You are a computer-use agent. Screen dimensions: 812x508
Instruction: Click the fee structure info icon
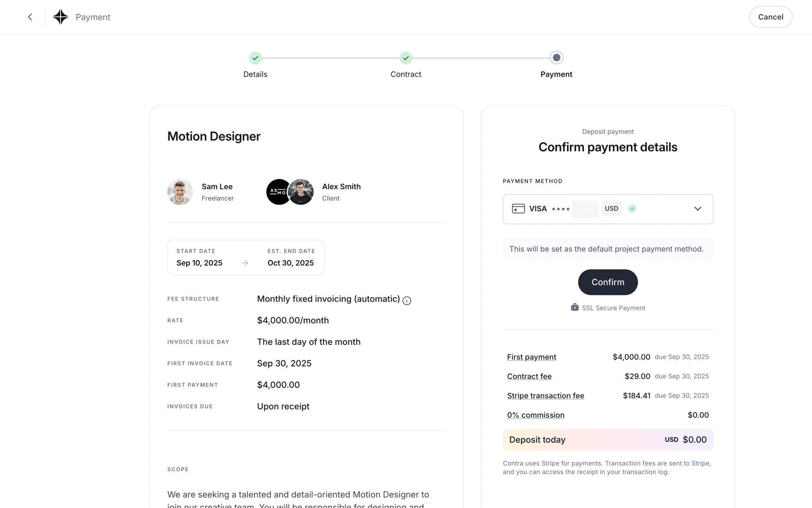click(x=407, y=301)
